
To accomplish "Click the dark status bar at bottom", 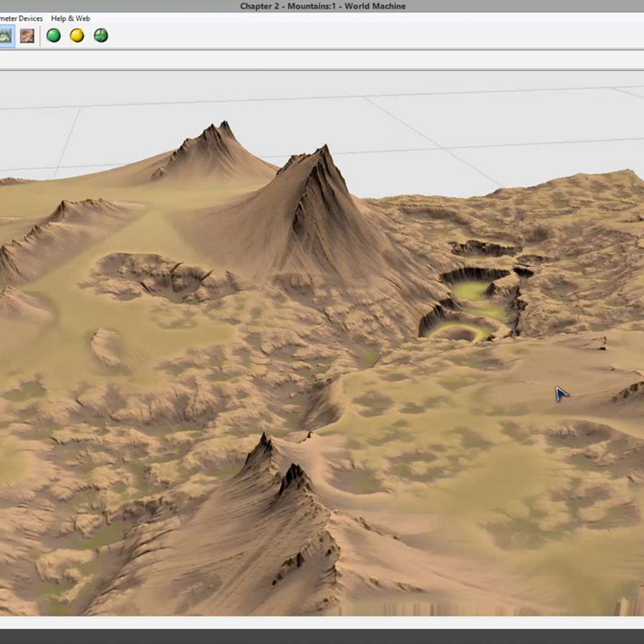I will click(x=322, y=636).
